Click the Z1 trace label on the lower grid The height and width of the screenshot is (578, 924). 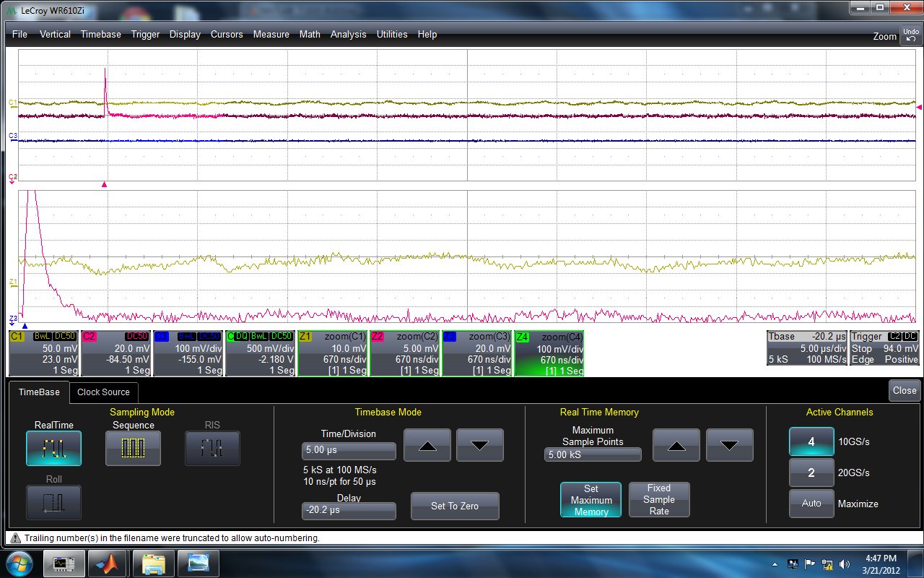(x=12, y=282)
